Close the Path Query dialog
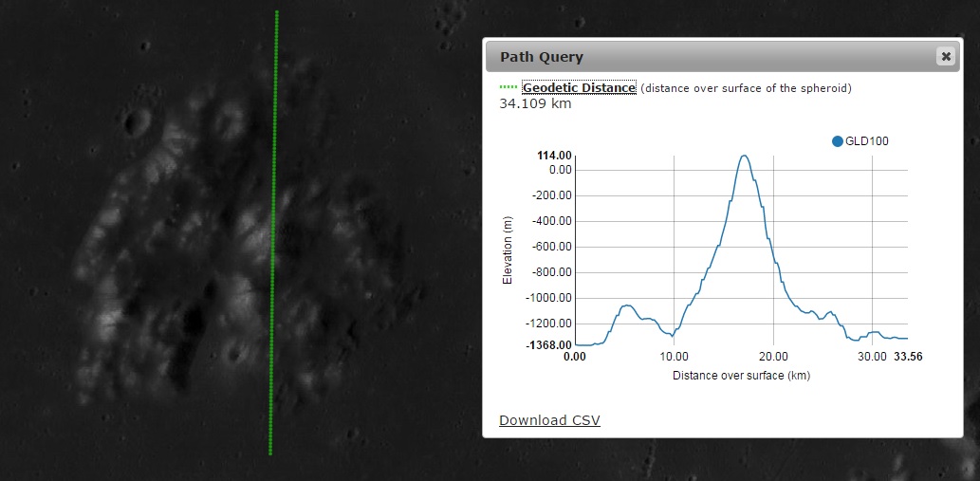Screen dimensions: 980x481 click(946, 57)
